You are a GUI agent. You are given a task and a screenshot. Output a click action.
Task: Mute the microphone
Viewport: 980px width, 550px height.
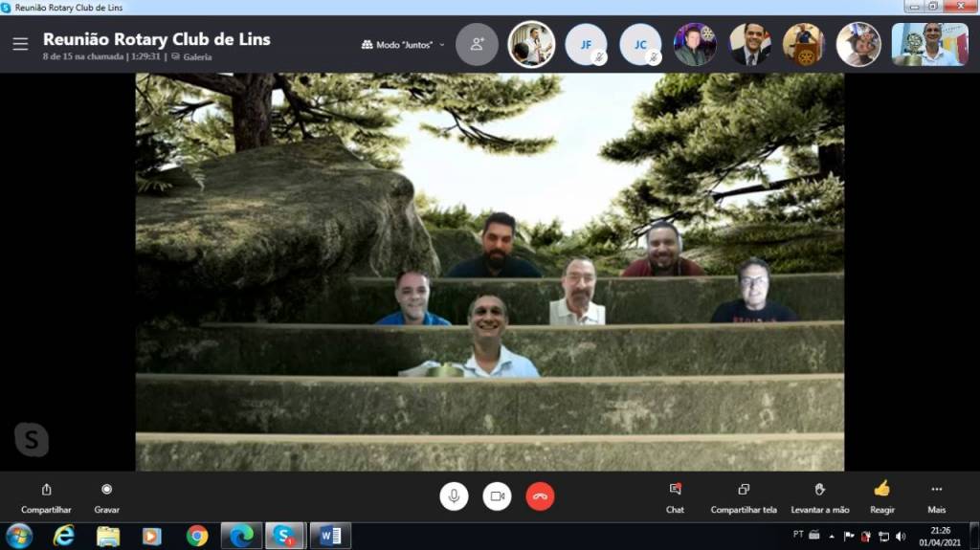point(454,496)
